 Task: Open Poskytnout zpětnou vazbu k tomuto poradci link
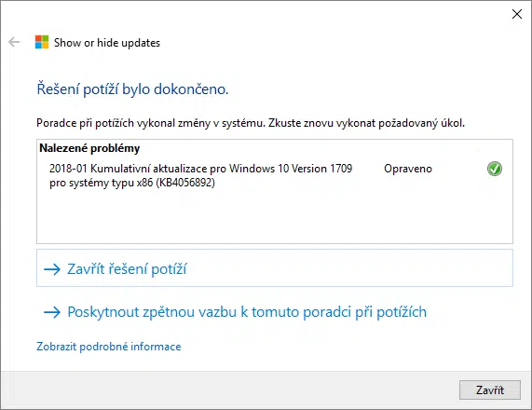247,312
